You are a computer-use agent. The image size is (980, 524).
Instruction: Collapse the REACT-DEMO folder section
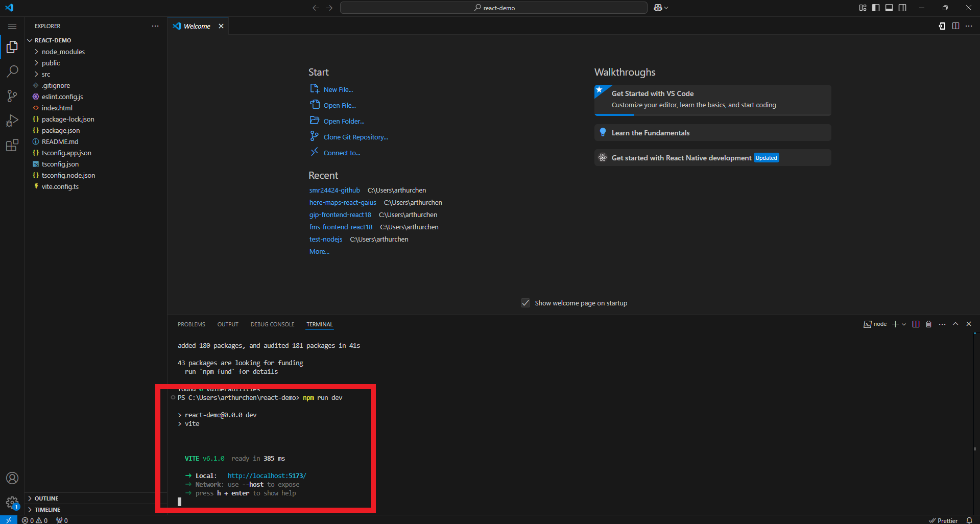tap(96, 40)
